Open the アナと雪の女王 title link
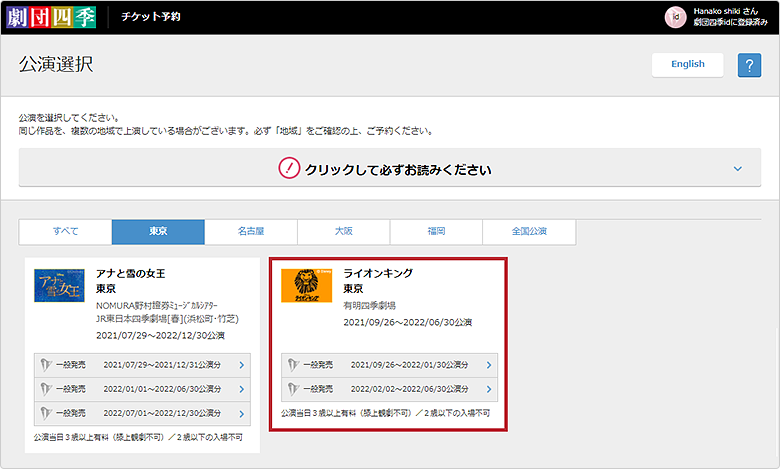 coord(130,274)
